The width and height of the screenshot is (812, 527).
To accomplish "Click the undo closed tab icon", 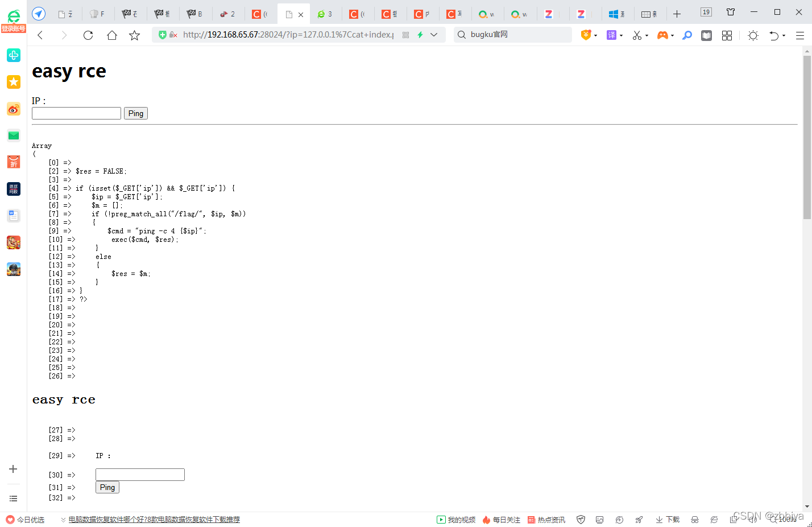I will click(x=774, y=35).
